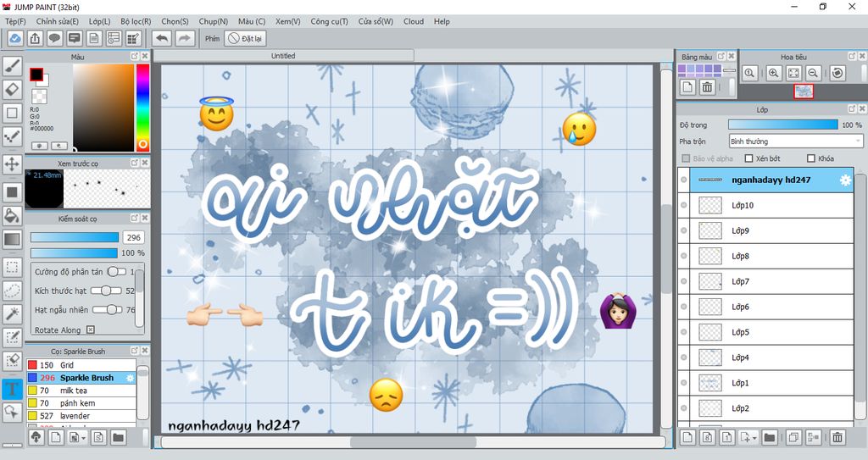868x460 pixels.
Task: Undock the Lớp panel
Action: point(852,109)
